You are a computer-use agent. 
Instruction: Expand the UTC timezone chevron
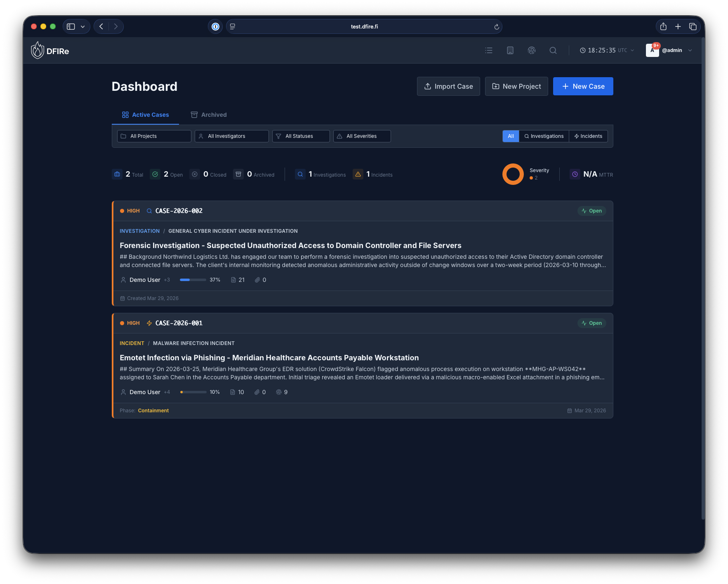[632, 50]
